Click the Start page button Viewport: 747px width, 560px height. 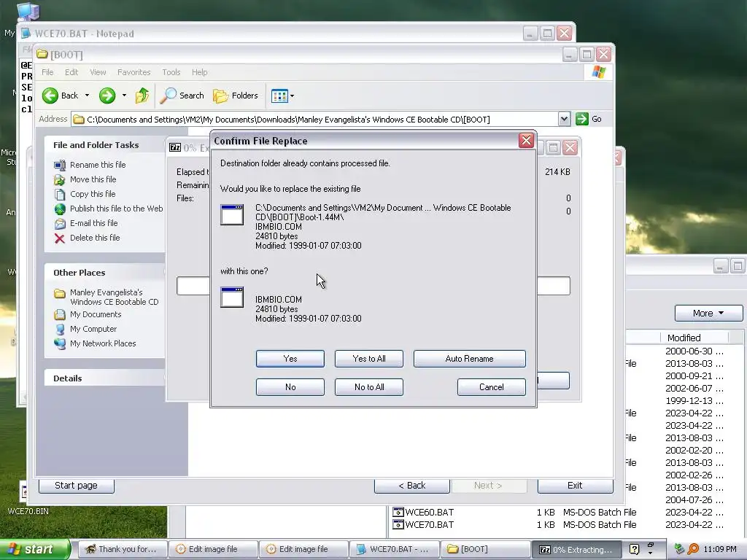point(76,485)
